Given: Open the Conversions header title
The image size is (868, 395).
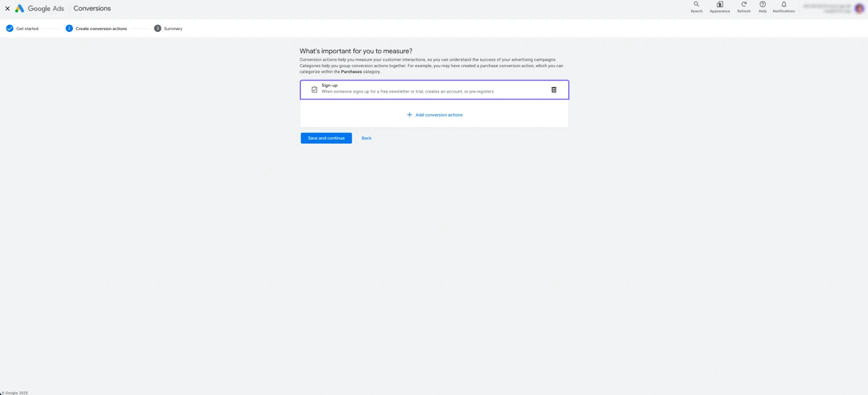Looking at the screenshot, I should coord(92,8).
